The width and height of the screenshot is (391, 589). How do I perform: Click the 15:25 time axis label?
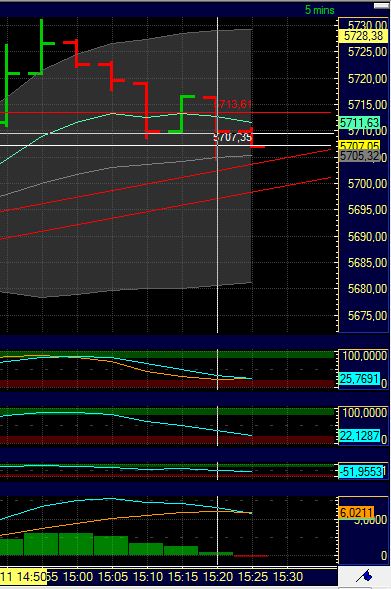pyautogui.click(x=253, y=576)
